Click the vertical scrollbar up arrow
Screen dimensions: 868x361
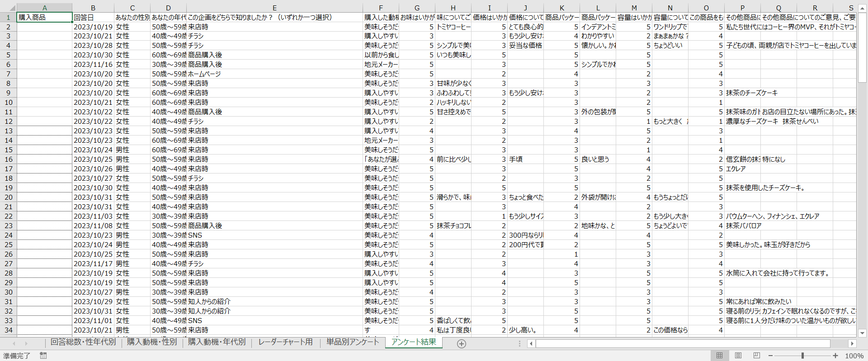862,9
